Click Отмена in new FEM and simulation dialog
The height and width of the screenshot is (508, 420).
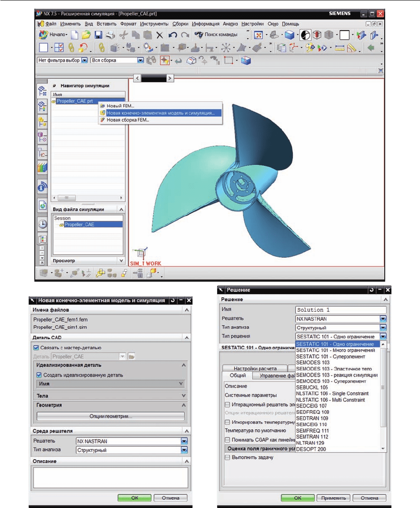(x=170, y=498)
